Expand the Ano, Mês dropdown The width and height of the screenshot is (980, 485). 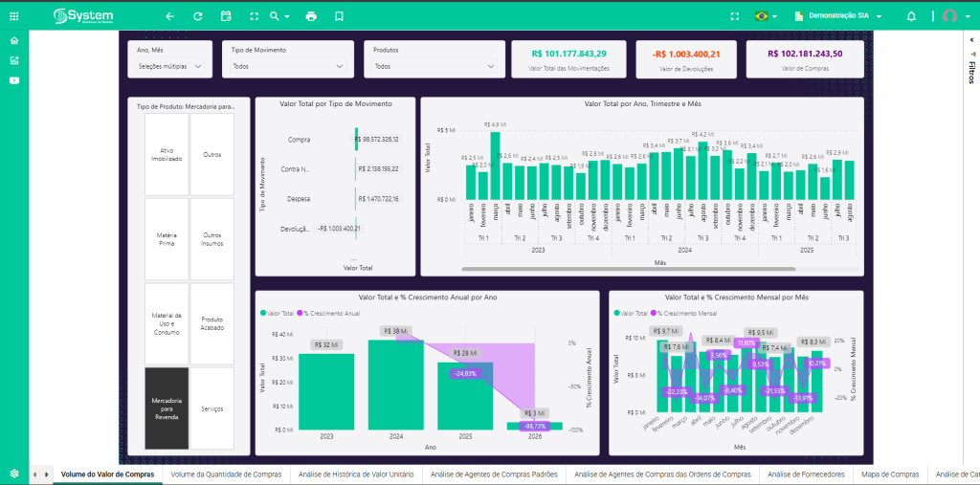click(170, 67)
